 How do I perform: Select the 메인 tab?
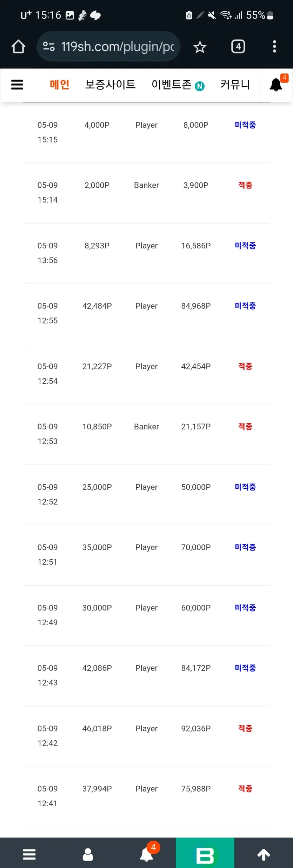click(59, 85)
